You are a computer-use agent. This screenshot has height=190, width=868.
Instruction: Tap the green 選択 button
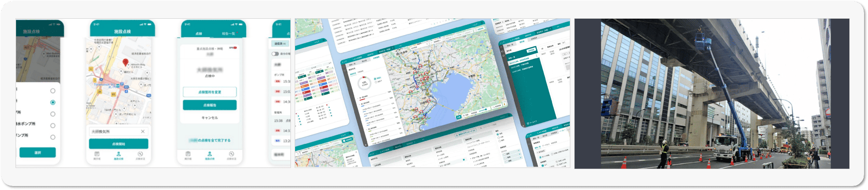tap(37, 153)
